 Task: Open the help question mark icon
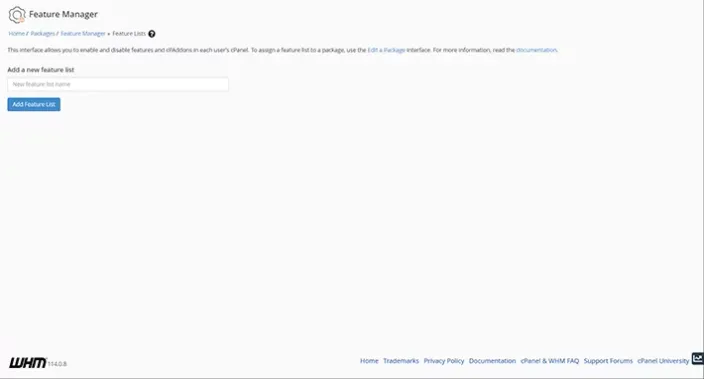click(152, 34)
